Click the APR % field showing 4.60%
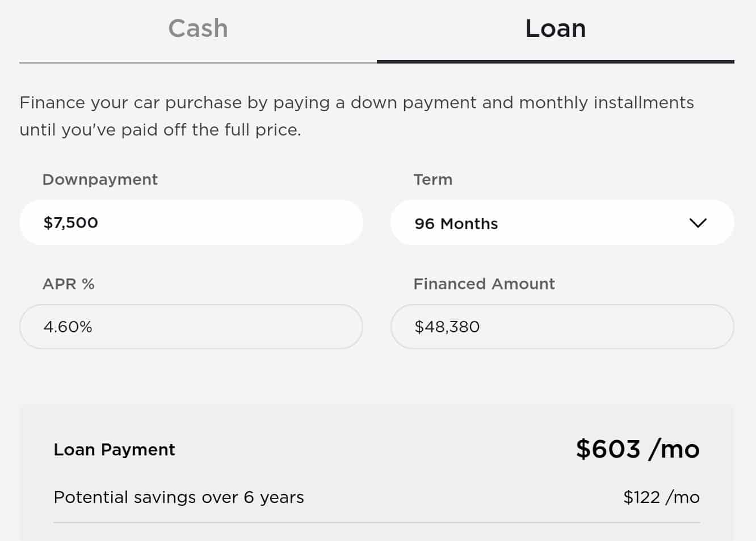This screenshot has height=541, width=756. pos(191,327)
